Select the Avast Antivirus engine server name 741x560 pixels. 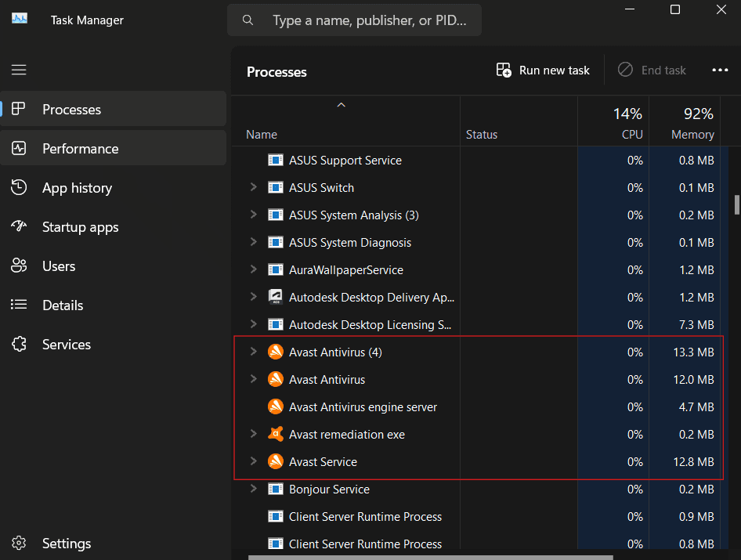[363, 407]
